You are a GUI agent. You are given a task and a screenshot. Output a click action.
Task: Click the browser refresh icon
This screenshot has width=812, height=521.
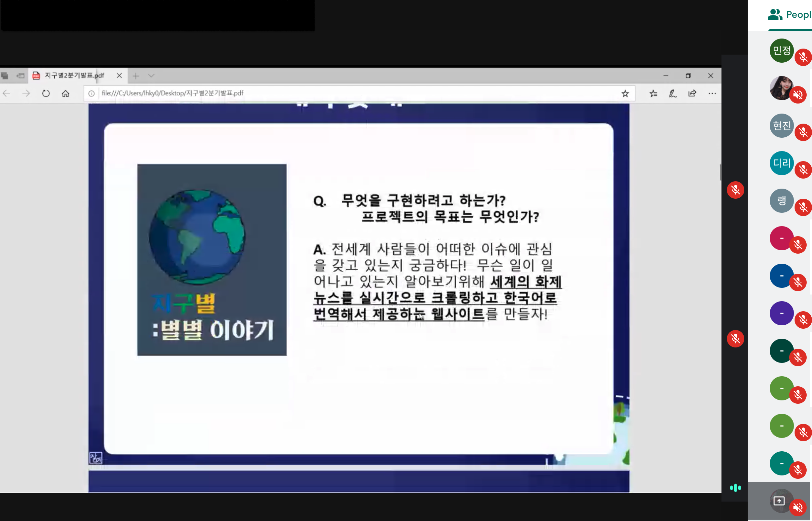click(46, 93)
